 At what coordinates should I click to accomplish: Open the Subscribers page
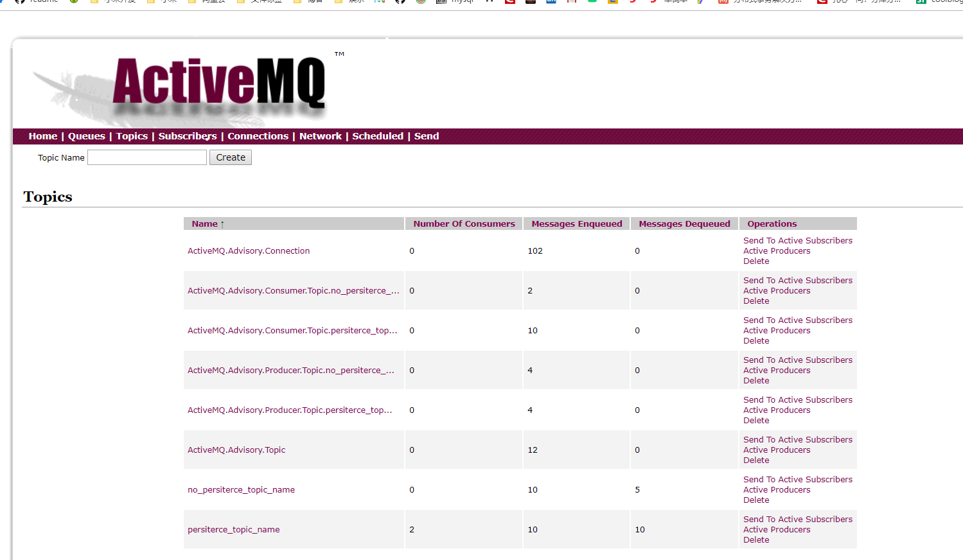tap(188, 136)
